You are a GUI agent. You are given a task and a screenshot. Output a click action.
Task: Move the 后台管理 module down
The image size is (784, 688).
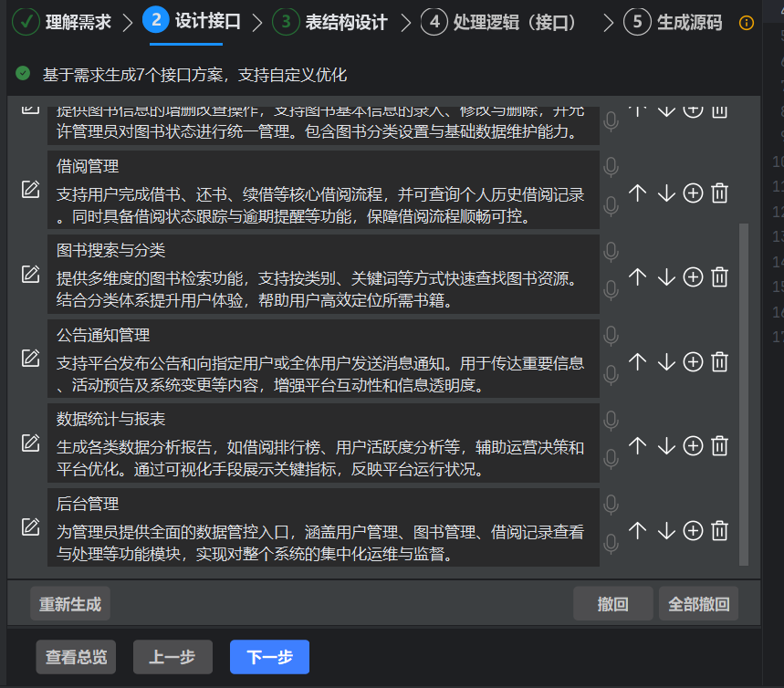[665, 529]
